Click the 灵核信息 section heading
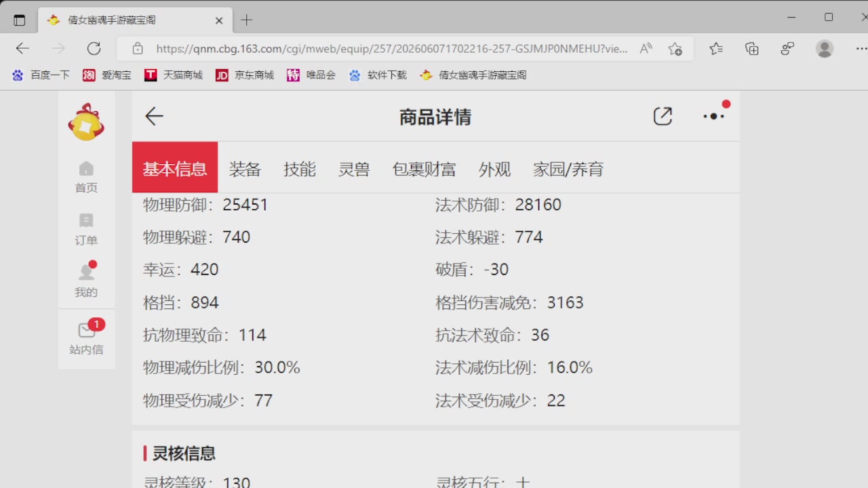 (184, 453)
